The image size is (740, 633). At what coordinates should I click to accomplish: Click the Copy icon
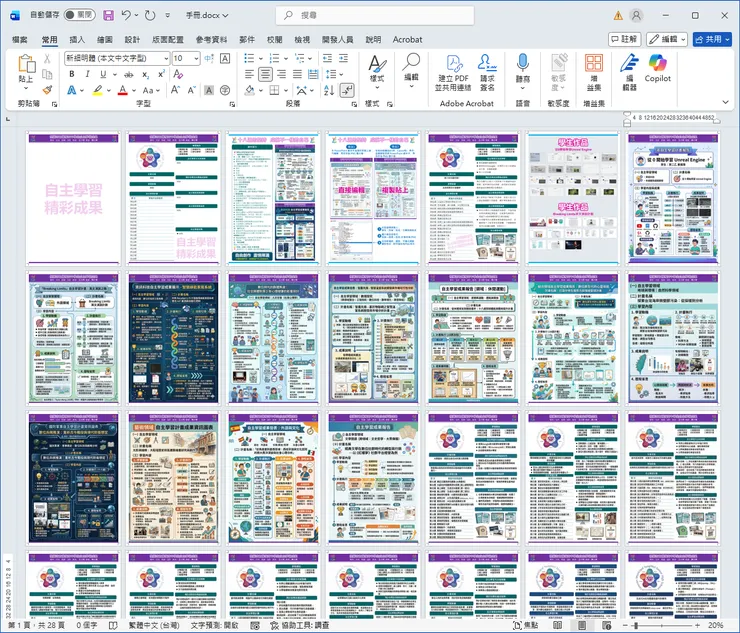point(47,74)
